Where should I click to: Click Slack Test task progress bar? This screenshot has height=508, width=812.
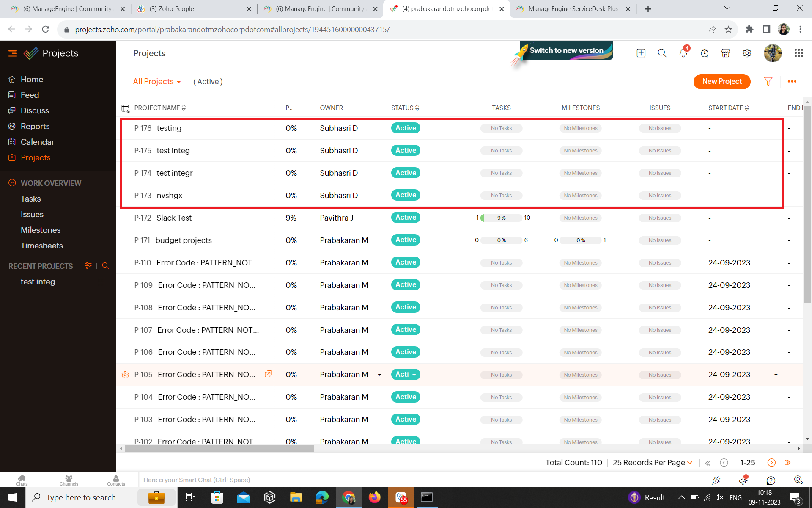(502, 218)
